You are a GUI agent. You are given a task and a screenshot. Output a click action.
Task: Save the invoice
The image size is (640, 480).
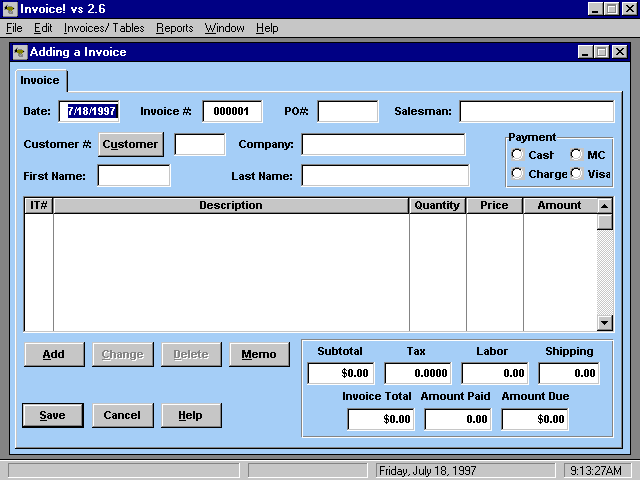53,415
